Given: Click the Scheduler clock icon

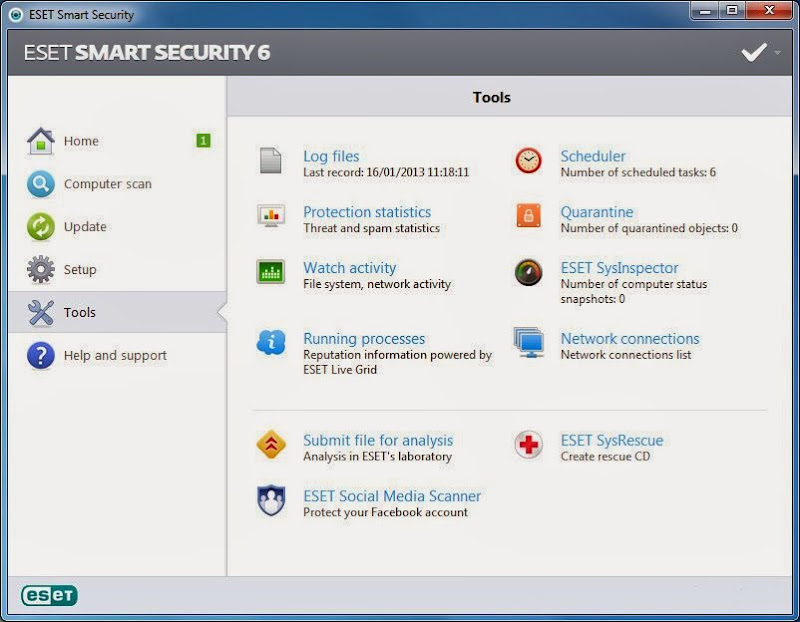Looking at the screenshot, I should (x=529, y=161).
